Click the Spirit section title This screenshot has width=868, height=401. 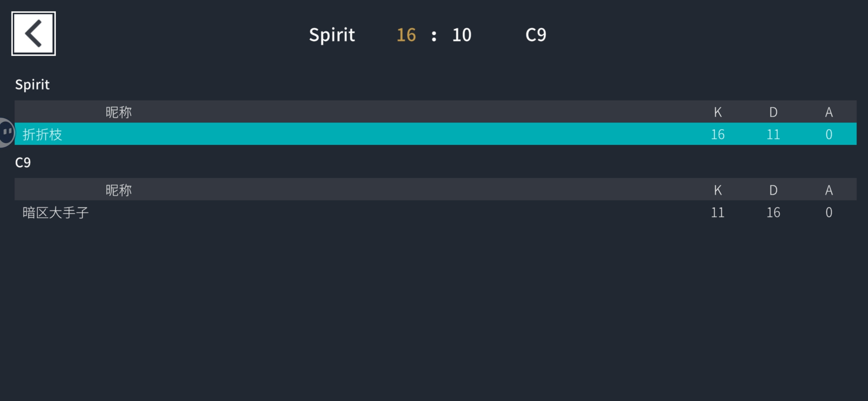coord(32,85)
